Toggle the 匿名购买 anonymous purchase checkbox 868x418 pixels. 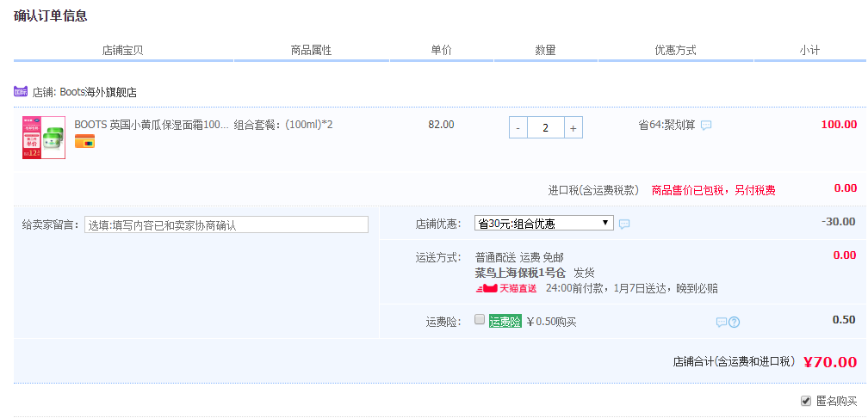(806, 400)
